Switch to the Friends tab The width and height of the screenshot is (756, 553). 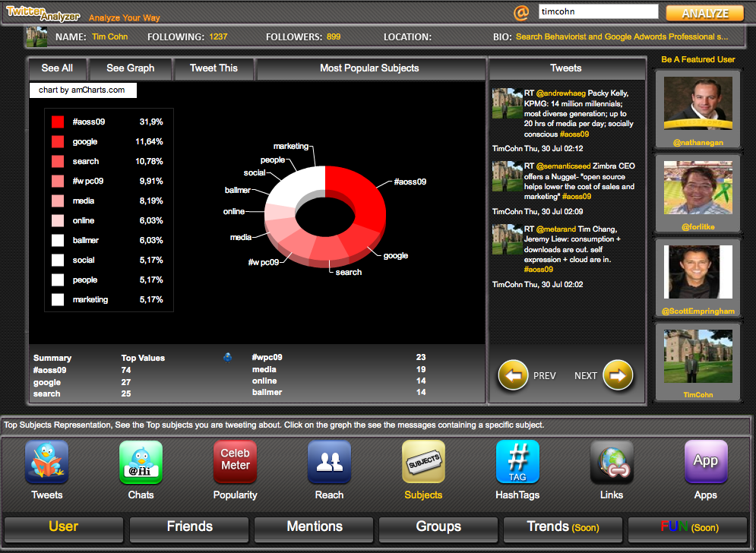click(x=189, y=527)
